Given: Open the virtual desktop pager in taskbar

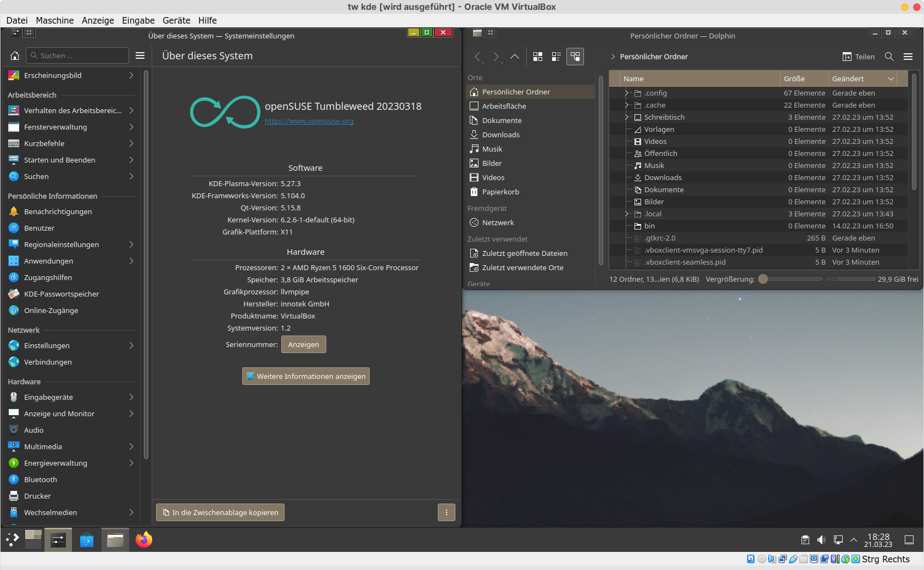Looking at the screenshot, I should click(33, 540).
